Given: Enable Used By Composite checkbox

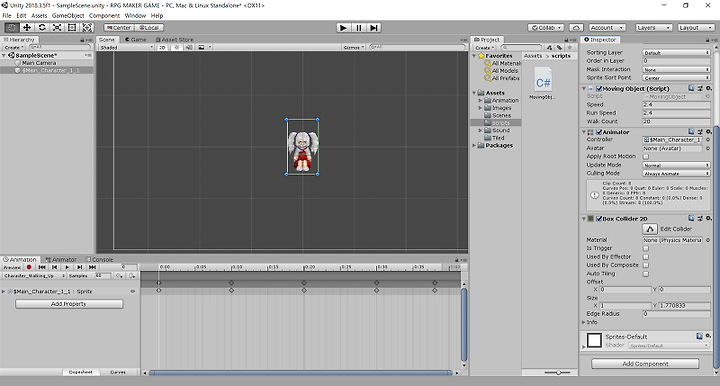Looking at the screenshot, I should 646,265.
